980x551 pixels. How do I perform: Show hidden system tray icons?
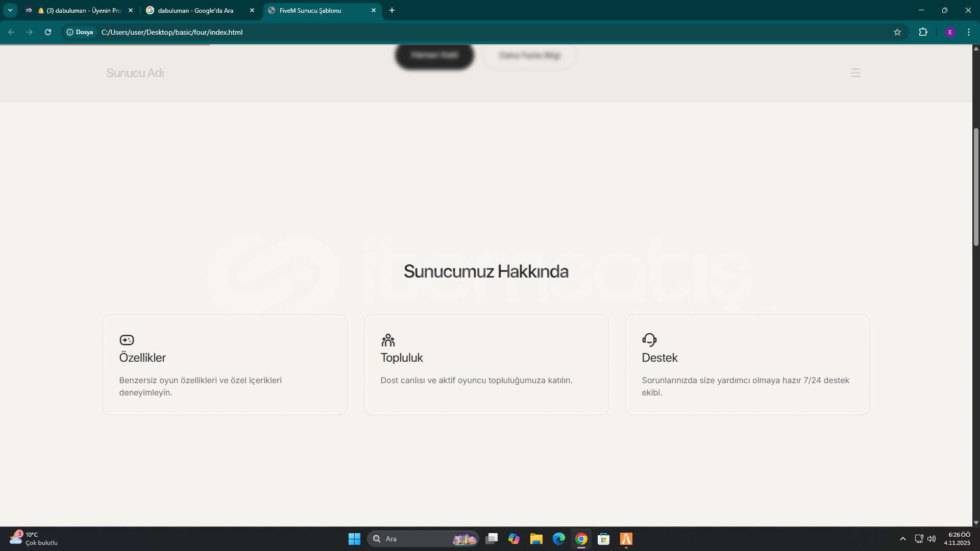[x=902, y=539]
